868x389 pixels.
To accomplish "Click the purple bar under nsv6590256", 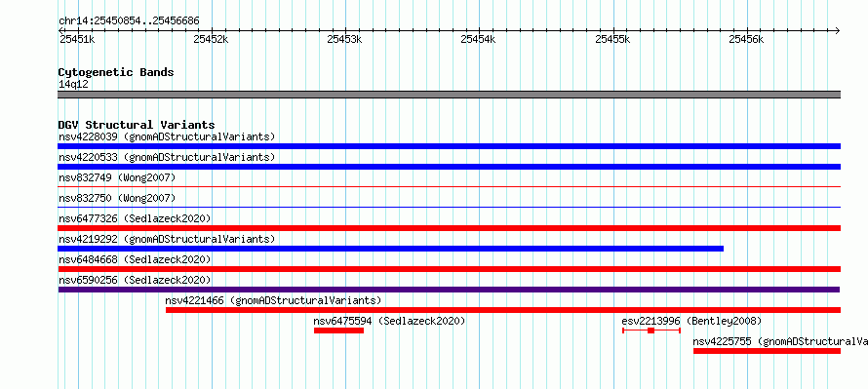I will [449, 290].
